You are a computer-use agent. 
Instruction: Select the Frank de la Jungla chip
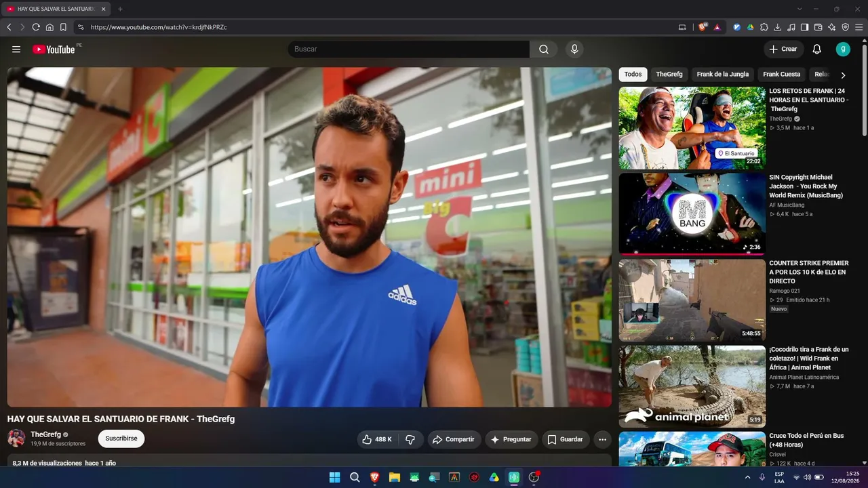click(723, 75)
